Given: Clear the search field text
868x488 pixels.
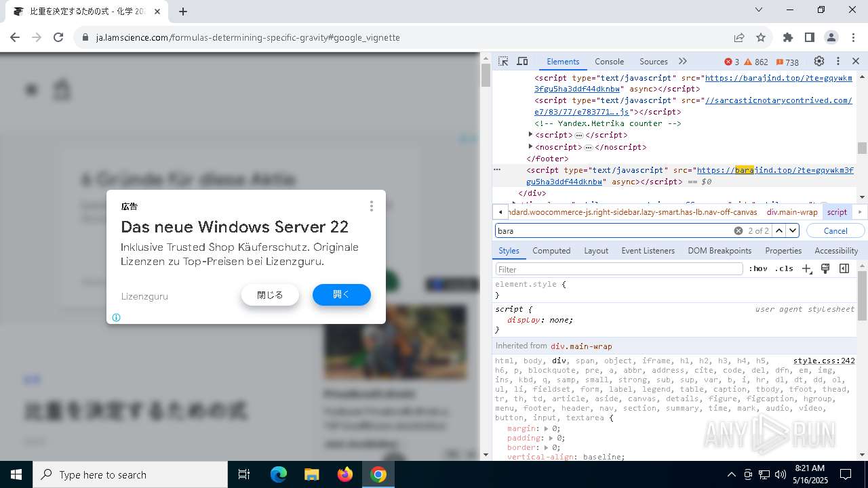Looking at the screenshot, I should click(x=738, y=231).
